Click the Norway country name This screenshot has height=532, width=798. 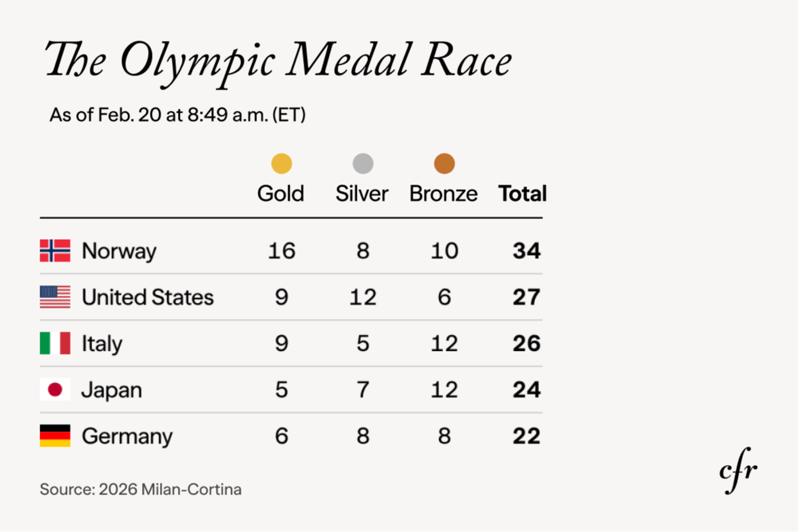(x=119, y=251)
